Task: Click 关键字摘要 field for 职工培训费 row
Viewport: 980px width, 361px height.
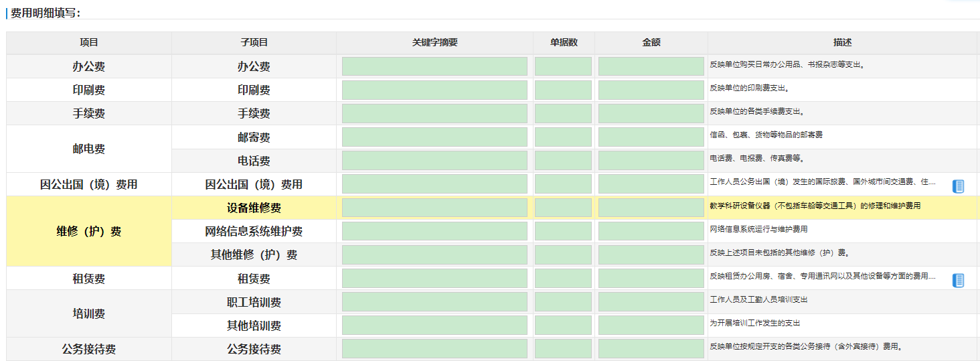Action: click(x=434, y=302)
